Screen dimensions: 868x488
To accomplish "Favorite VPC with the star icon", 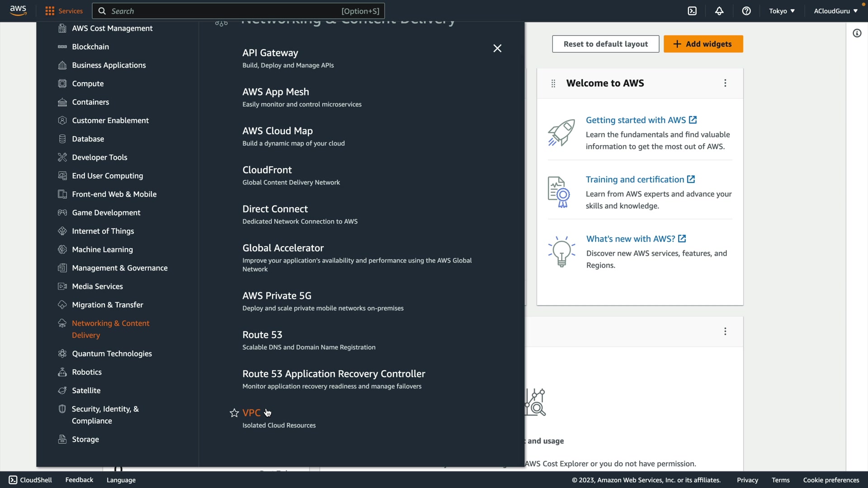I will point(234,413).
